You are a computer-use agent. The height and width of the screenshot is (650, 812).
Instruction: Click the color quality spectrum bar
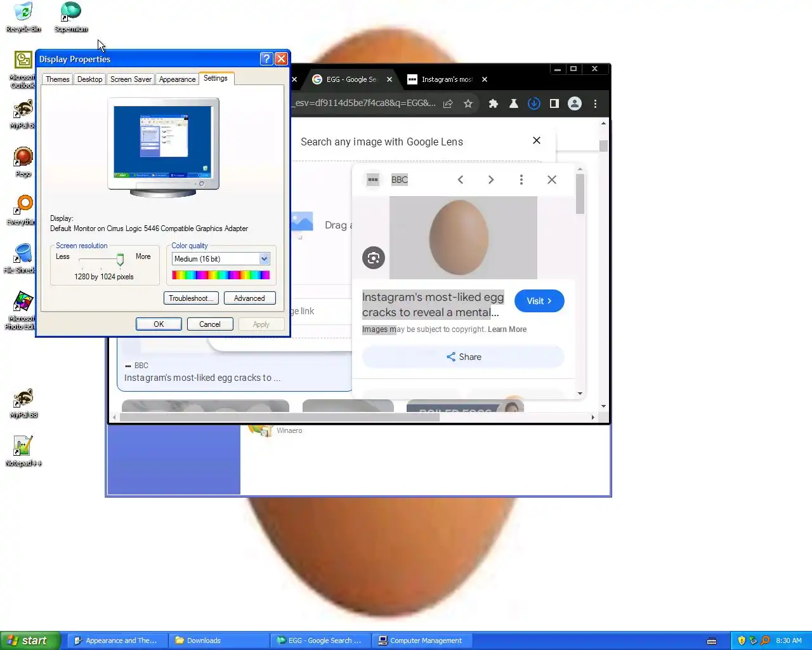tap(221, 275)
